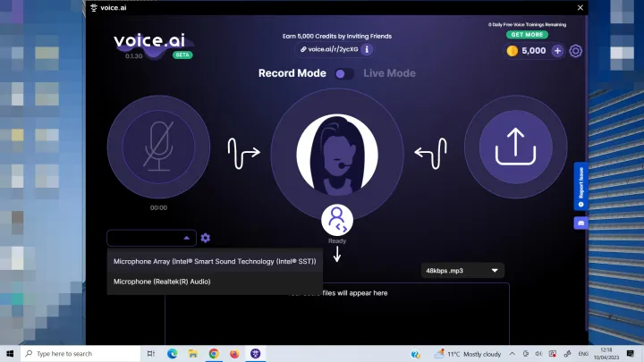The image size is (644, 362).
Task: Click the voice.ai taskbar icon
Action: 256,353
